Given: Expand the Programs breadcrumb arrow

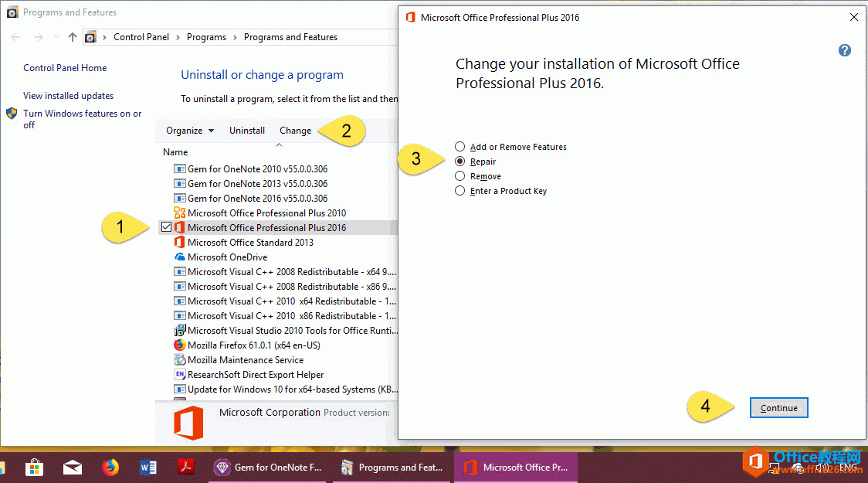Looking at the screenshot, I should (234, 36).
